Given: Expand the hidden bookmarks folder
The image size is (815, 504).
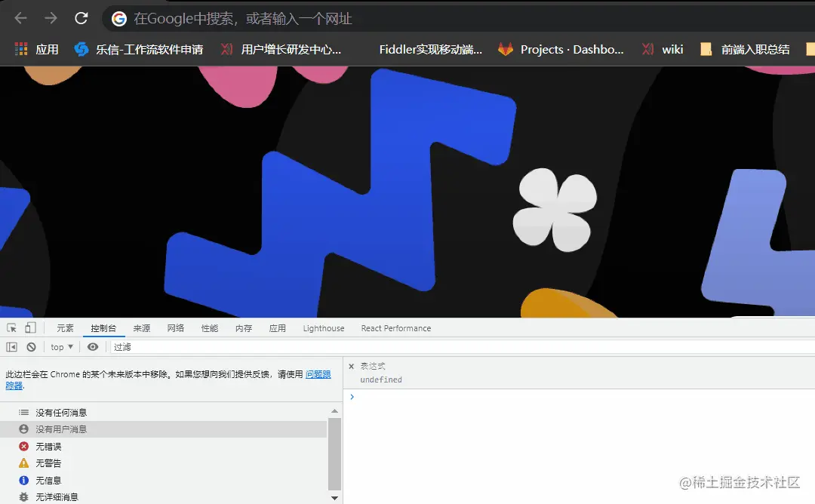Looking at the screenshot, I should 810,49.
